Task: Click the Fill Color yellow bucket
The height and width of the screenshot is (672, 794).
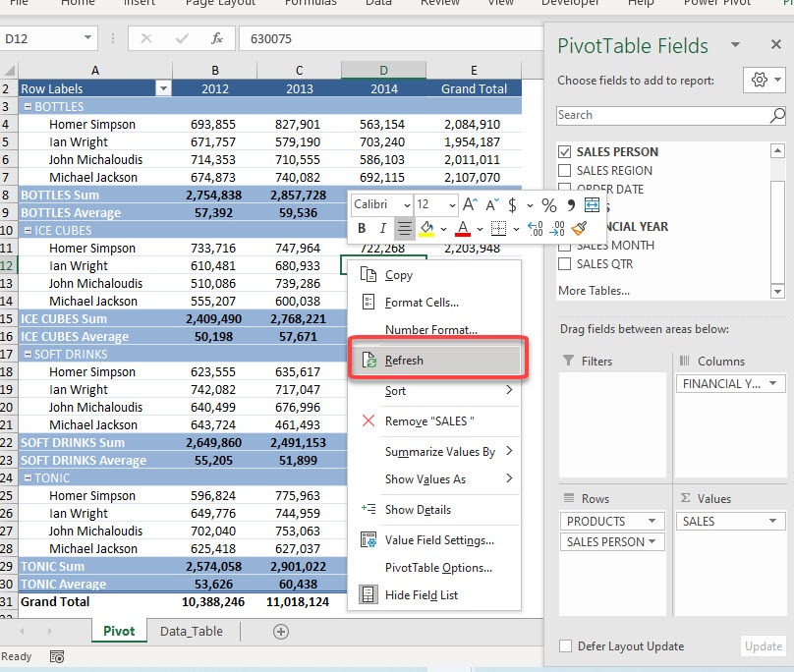Action: 426,228
